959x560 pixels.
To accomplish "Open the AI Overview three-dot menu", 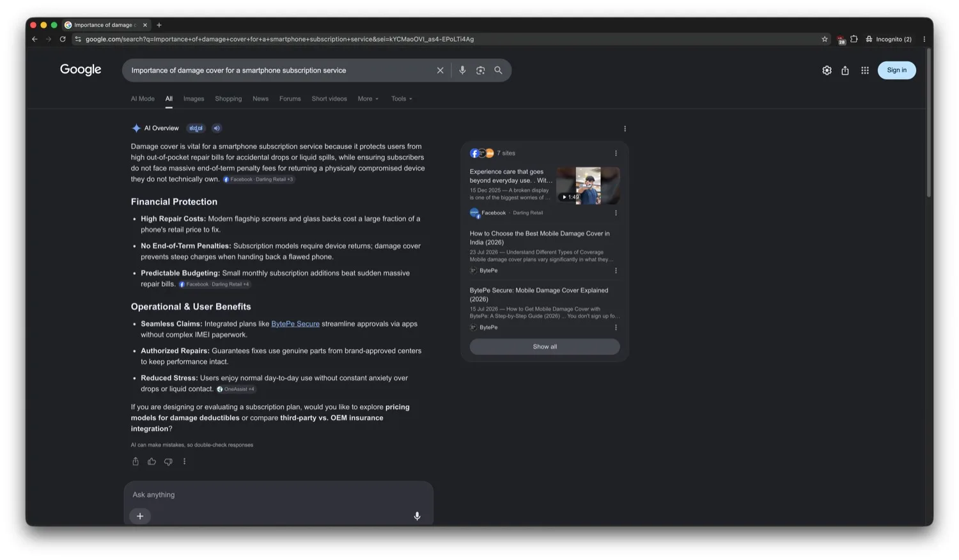I will click(x=625, y=128).
